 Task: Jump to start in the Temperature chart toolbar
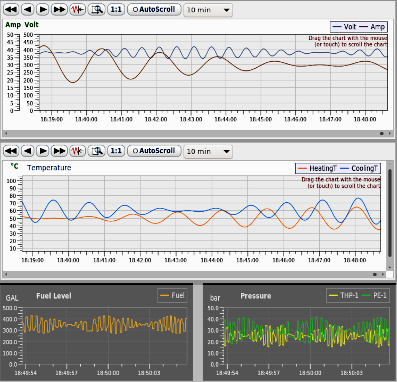coord(11,151)
